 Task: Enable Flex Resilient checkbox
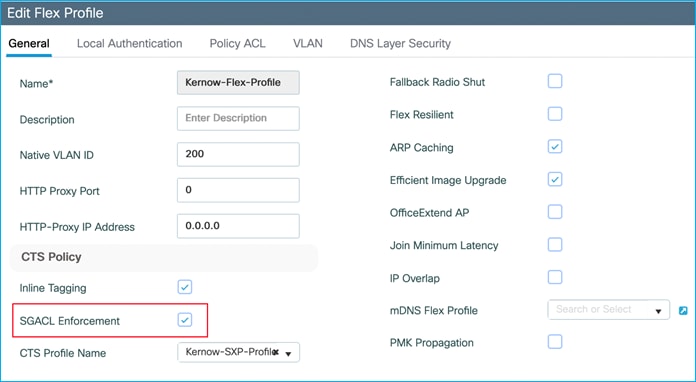point(555,114)
